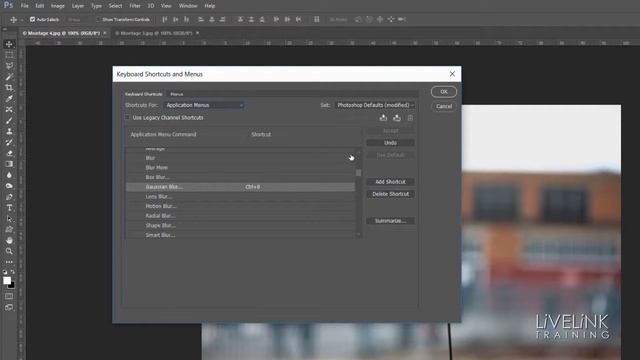640x360 pixels.
Task: Select the Dodge tool
Action: point(9,186)
